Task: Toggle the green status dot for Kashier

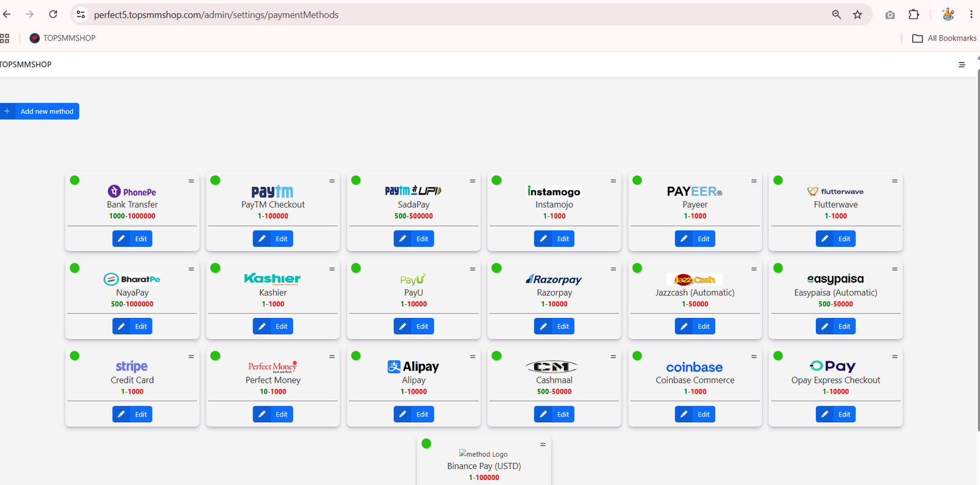Action: tap(216, 268)
